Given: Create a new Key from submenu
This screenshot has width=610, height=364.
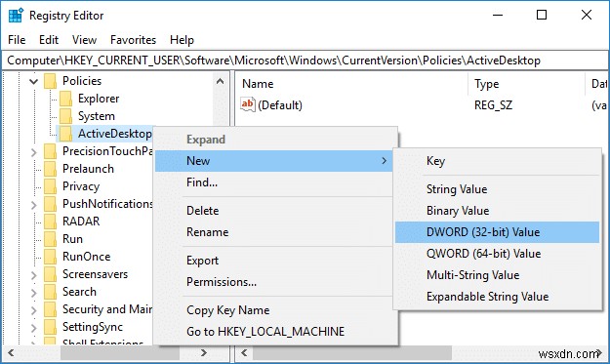Looking at the screenshot, I should click(497, 161).
